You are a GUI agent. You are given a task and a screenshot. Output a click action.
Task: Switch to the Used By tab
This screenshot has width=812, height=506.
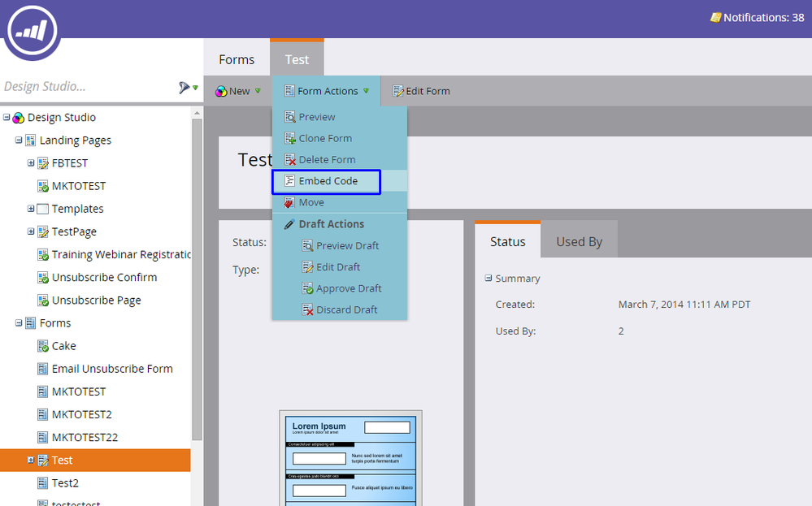[x=579, y=241]
